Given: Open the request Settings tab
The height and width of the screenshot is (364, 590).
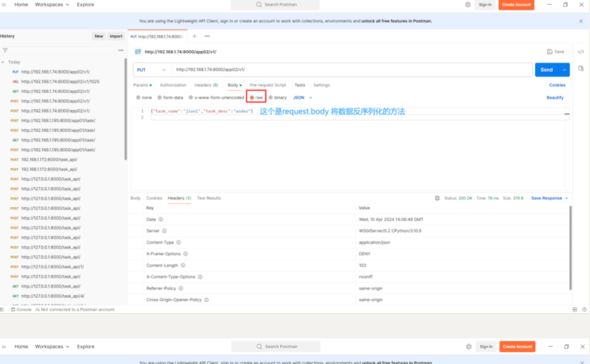Looking at the screenshot, I should pos(322,85).
